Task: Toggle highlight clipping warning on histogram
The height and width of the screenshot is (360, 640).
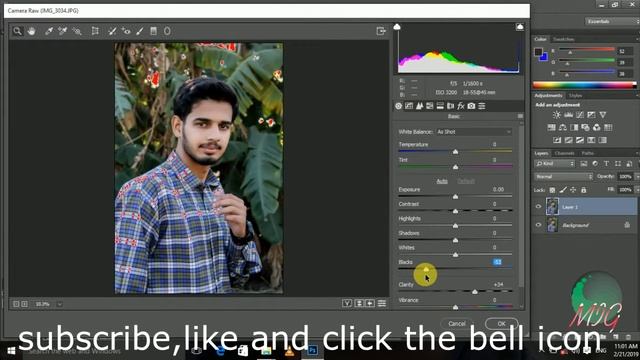Action: pyautogui.click(x=520, y=27)
